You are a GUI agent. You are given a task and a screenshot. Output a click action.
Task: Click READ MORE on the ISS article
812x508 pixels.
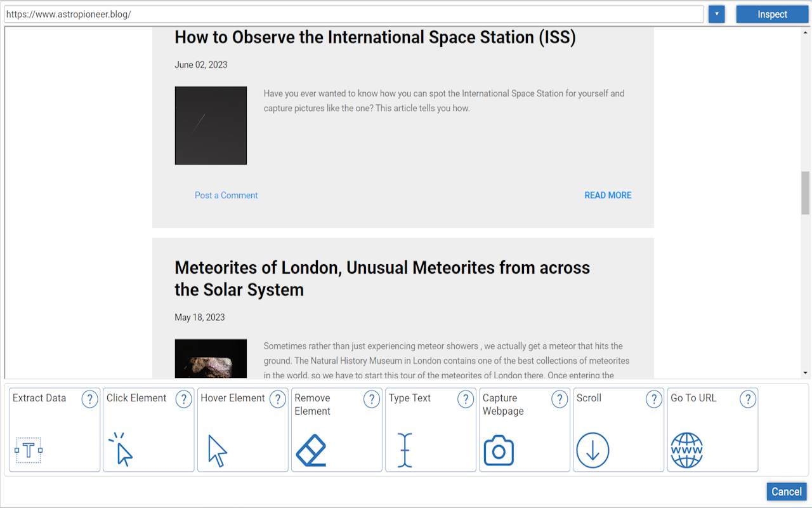(608, 196)
